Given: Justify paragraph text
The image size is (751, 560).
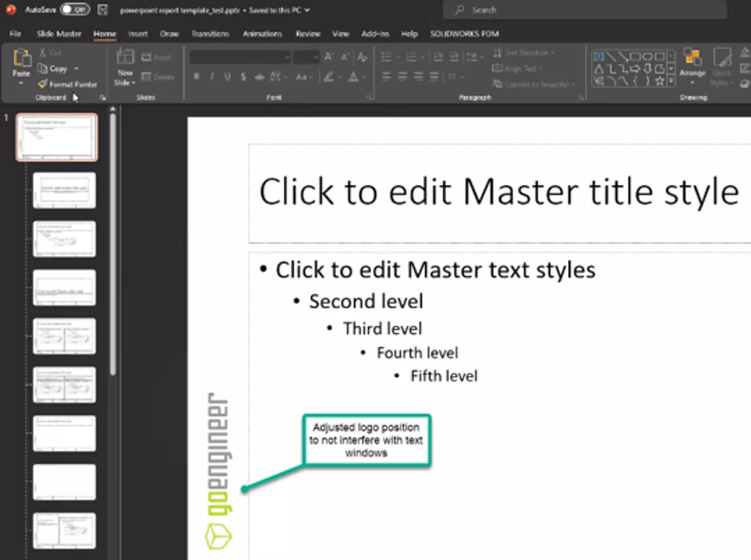Looking at the screenshot, I should tap(434, 76).
